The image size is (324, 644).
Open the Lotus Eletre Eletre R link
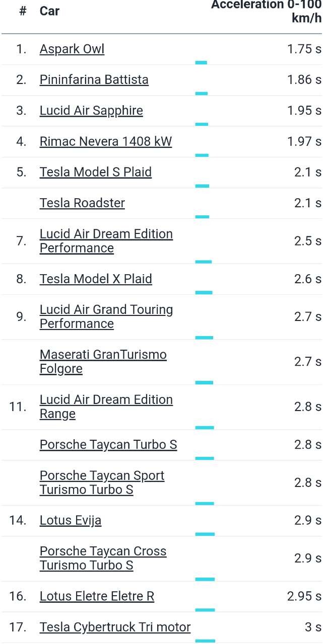pyautogui.click(x=97, y=596)
